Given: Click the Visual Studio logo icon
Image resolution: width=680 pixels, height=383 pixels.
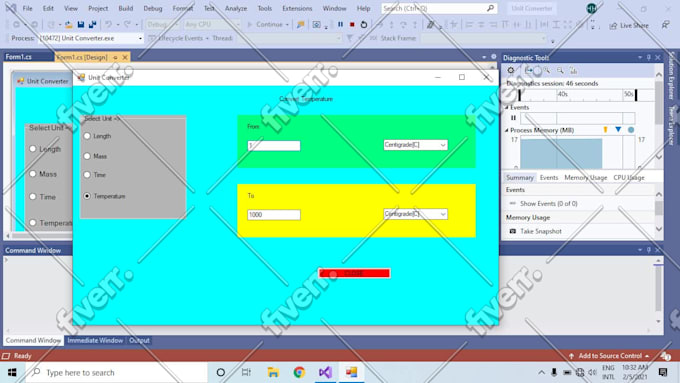Looking at the screenshot, I should 10,8.
